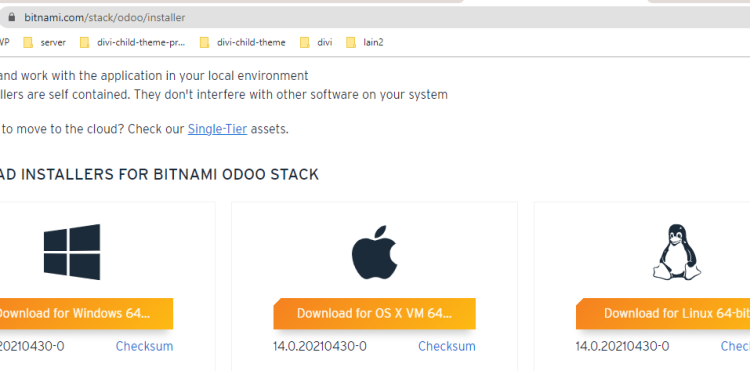Viewport: 750px width, 371px height.
Task: Select version 14.0.20210430-0 under Linux
Action: click(622, 346)
